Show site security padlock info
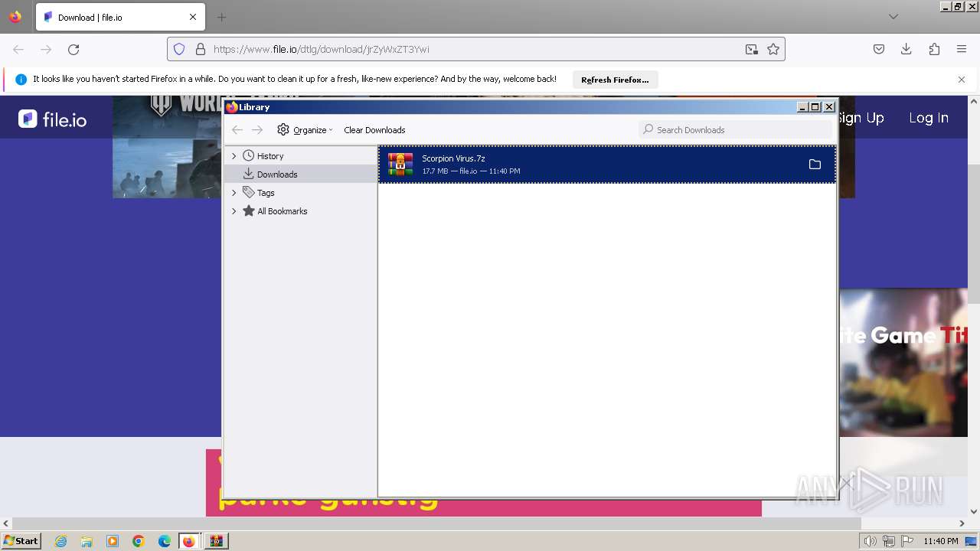The image size is (980, 551). pyautogui.click(x=201, y=49)
